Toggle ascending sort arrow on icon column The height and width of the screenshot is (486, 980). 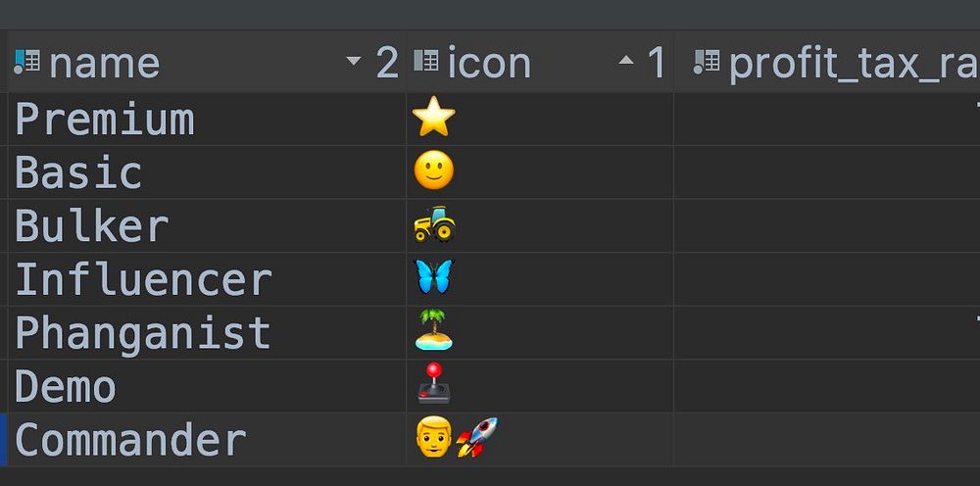[x=626, y=61]
